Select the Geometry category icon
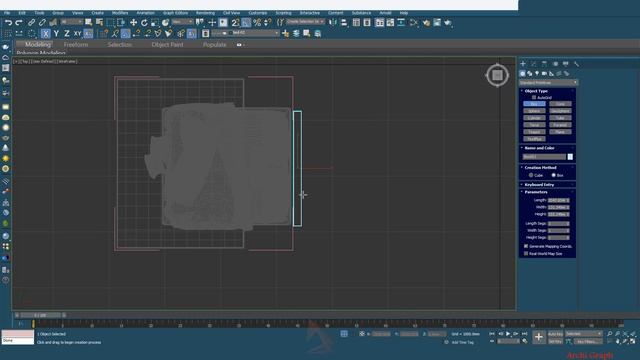Screen dimensions: 640x360 pos(522,73)
